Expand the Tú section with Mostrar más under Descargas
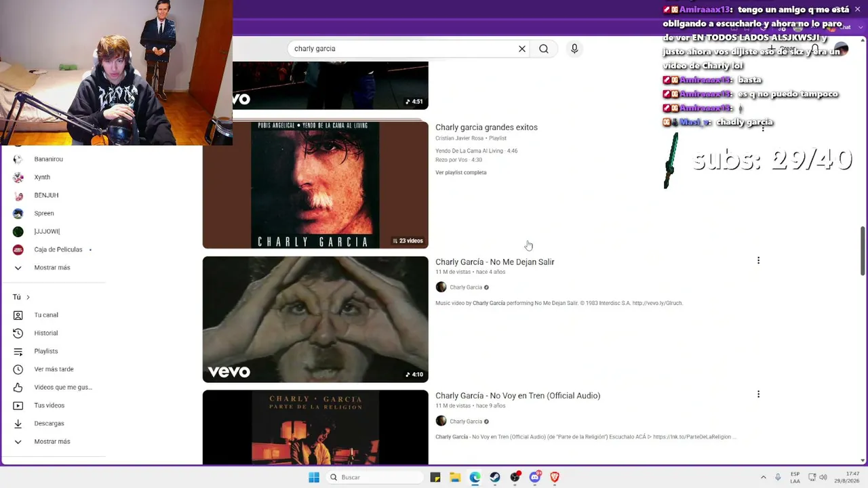The image size is (868, 488). coord(52,442)
